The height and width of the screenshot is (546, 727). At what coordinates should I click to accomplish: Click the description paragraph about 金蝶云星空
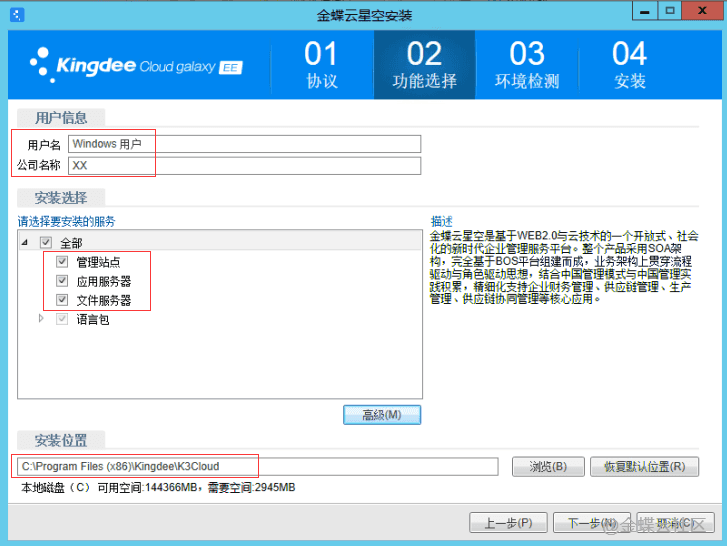click(564, 267)
